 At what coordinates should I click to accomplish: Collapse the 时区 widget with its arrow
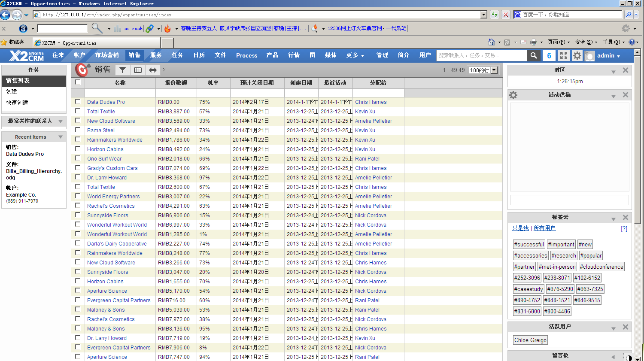click(614, 72)
